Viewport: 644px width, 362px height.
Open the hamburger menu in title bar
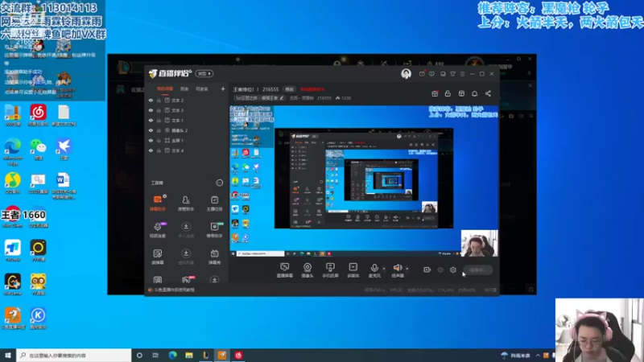point(462,74)
